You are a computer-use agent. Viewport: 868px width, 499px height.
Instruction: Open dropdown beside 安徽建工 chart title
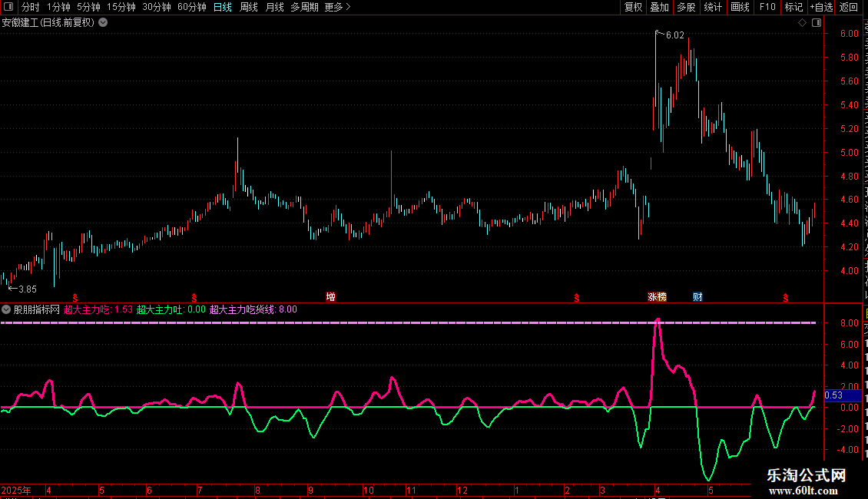[x=103, y=23]
